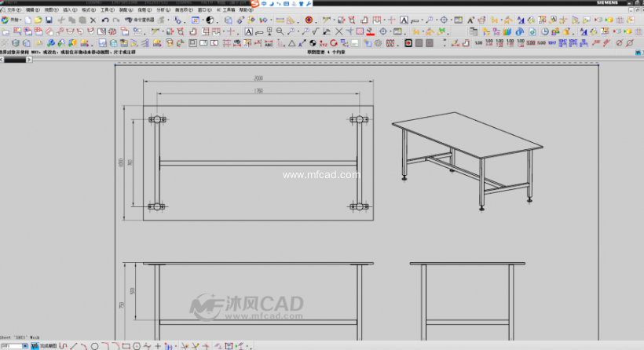Screen dimensions: 644x350
Task: Open the 工具 (Tools) menu
Action: tap(107, 10)
